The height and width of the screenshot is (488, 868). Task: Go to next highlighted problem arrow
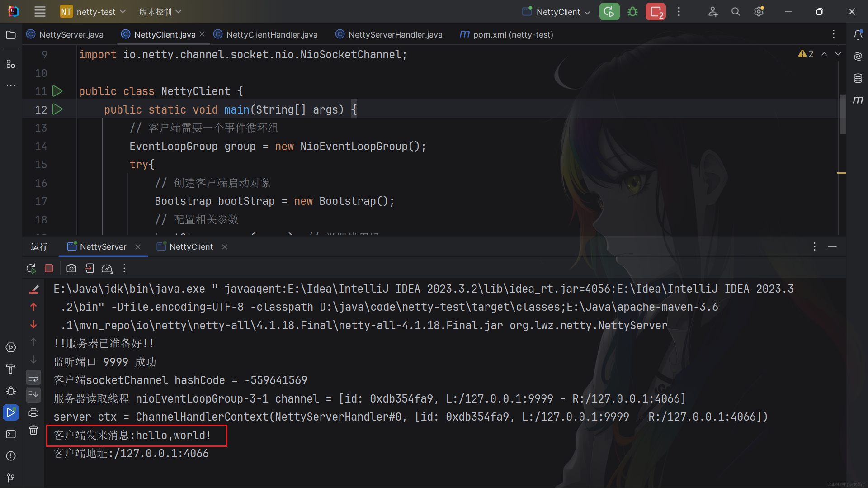(838, 54)
